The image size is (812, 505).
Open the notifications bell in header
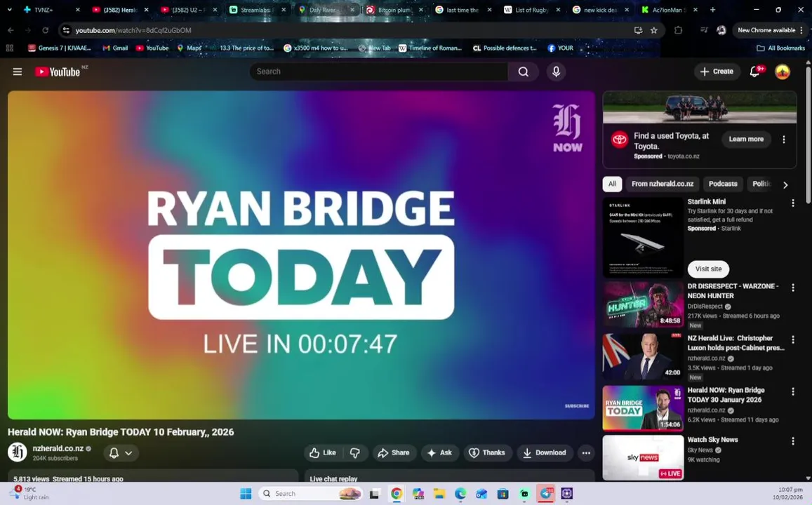(x=755, y=72)
